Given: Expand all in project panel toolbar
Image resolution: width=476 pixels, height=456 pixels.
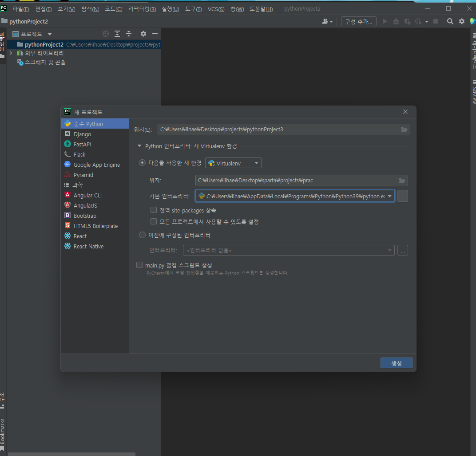Looking at the screenshot, I should [x=117, y=34].
